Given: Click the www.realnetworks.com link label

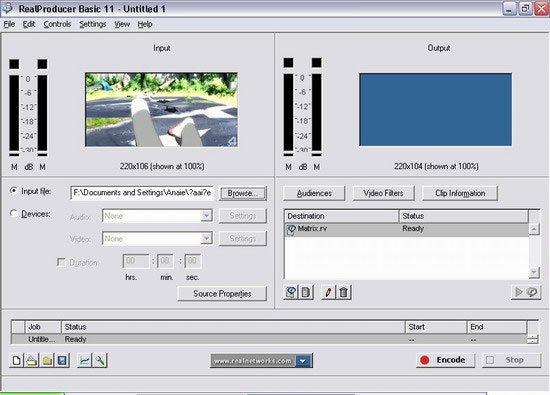Looking at the screenshot, I should point(253,361).
